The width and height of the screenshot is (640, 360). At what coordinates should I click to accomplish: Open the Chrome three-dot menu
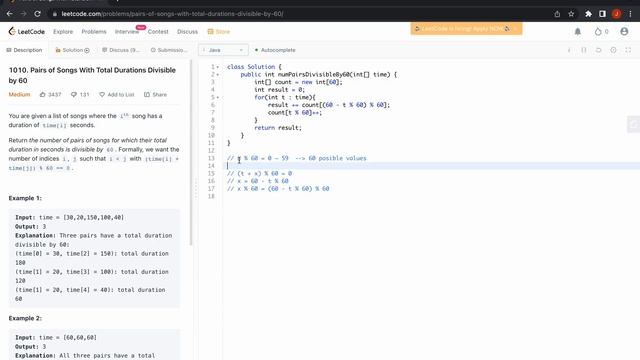[630, 14]
